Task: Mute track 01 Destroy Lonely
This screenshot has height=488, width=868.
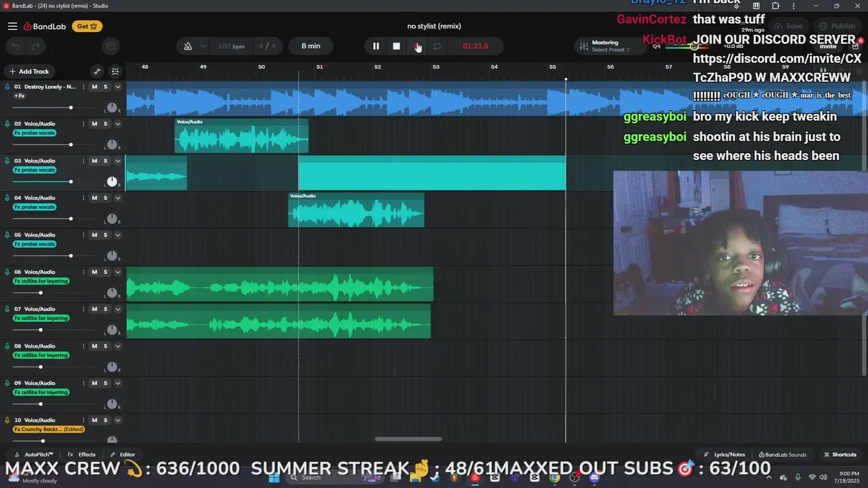Action: point(94,87)
